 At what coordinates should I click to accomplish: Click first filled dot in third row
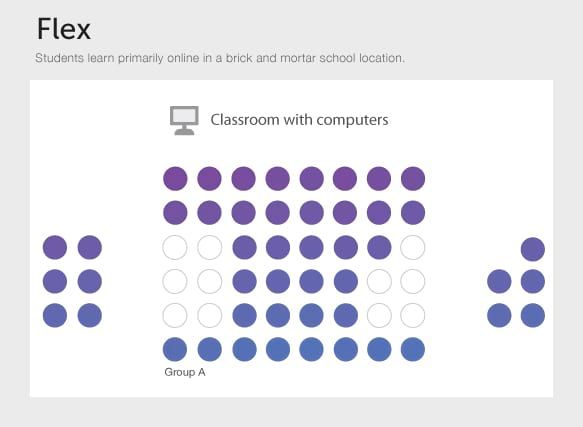click(244, 247)
